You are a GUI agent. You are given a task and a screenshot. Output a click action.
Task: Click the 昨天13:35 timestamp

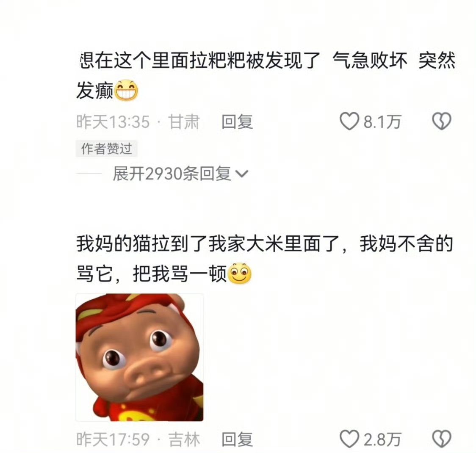pyautogui.click(x=113, y=122)
